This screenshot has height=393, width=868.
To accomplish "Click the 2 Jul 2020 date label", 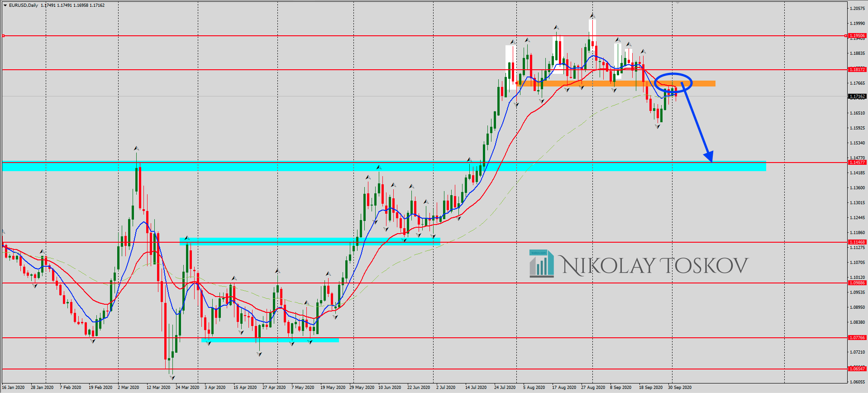I will [x=446, y=388].
